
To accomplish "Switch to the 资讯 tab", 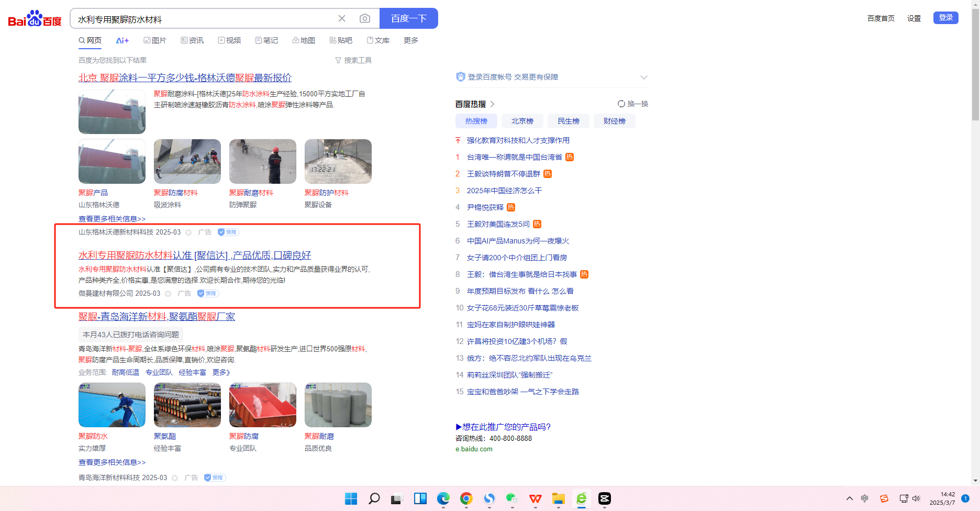I will coord(192,40).
